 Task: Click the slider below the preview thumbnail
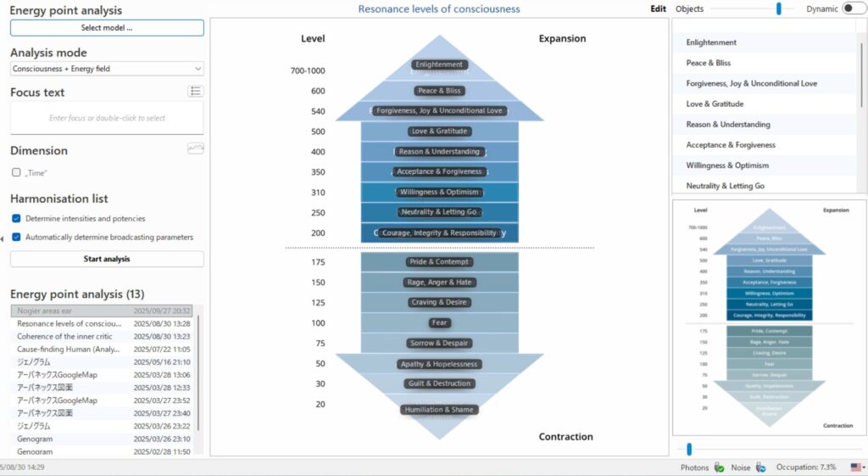[x=689, y=449]
